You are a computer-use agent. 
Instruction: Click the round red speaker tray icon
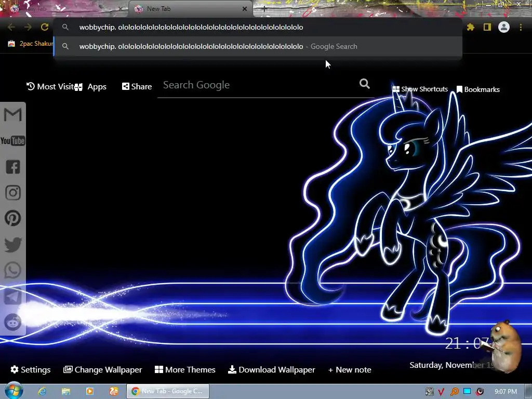[x=480, y=392]
